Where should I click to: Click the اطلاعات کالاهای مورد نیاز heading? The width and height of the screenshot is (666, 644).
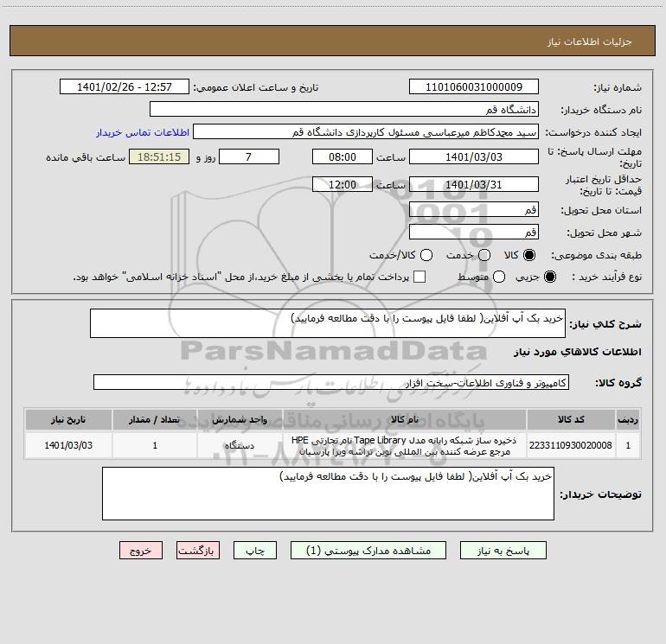[577, 352]
